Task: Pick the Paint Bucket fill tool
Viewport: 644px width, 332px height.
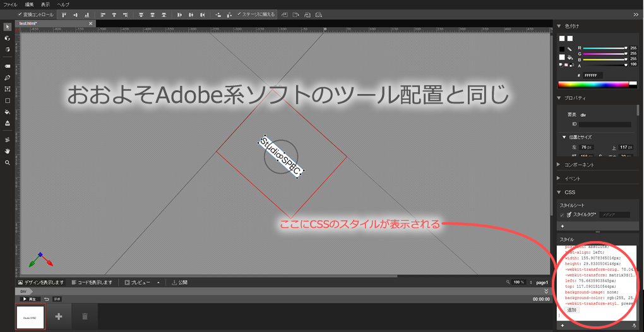Action: click(8, 112)
